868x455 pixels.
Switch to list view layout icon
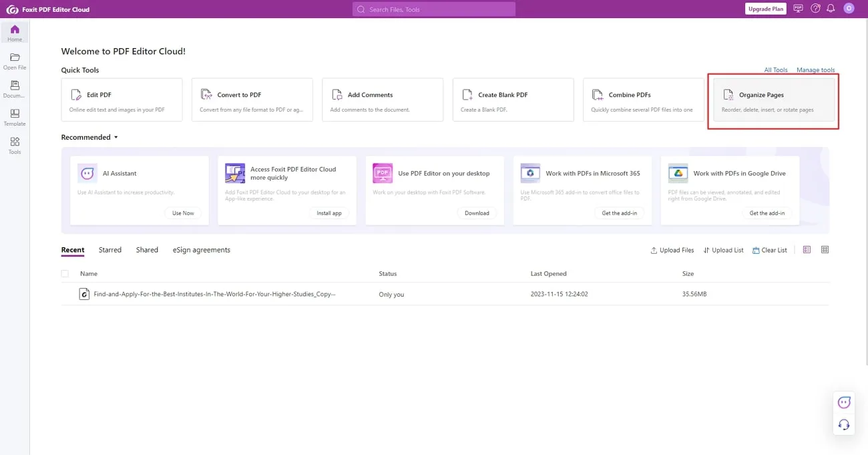(x=807, y=250)
